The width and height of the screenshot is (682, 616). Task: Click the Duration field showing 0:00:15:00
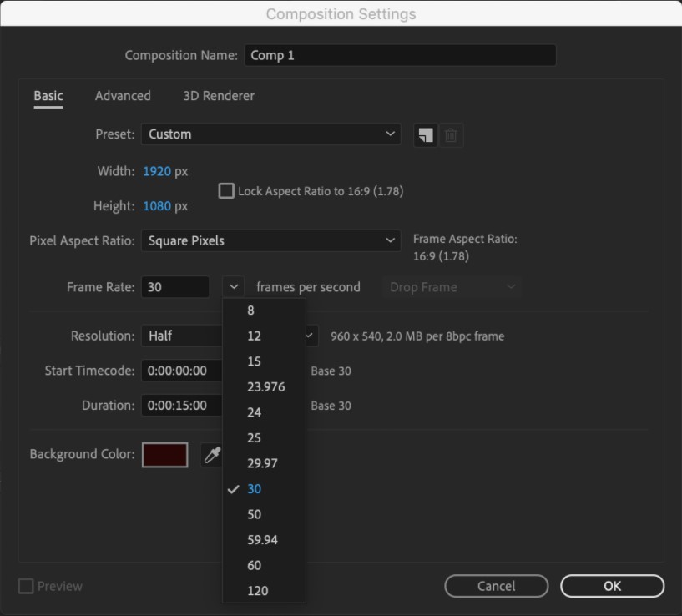point(182,406)
